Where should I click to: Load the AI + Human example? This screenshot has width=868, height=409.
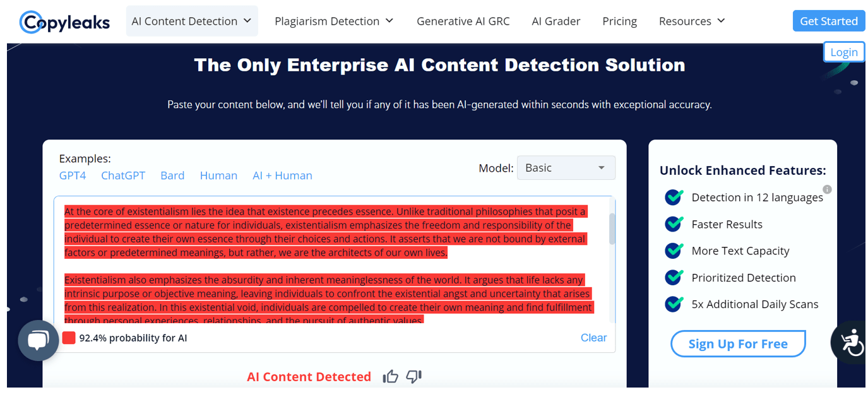282,175
